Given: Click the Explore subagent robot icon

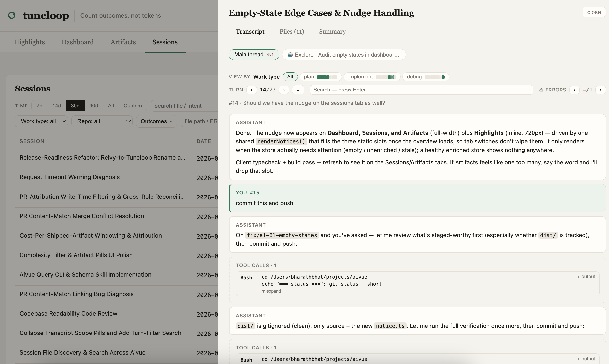Looking at the screenshot, I should point(290,55).
